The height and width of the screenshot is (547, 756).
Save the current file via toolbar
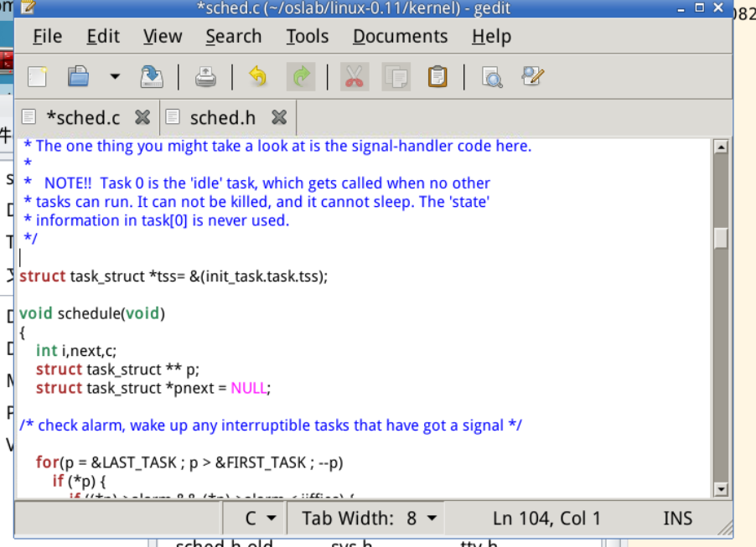(152, 77)
